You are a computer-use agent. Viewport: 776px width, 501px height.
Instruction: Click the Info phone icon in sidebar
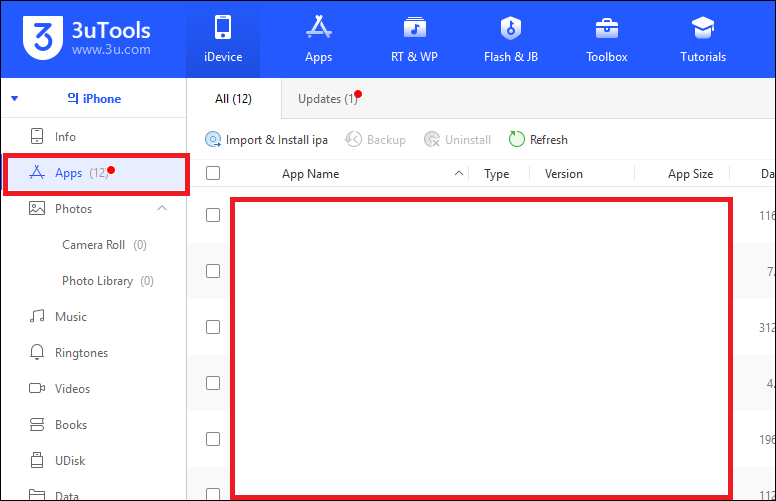point(37,136)
